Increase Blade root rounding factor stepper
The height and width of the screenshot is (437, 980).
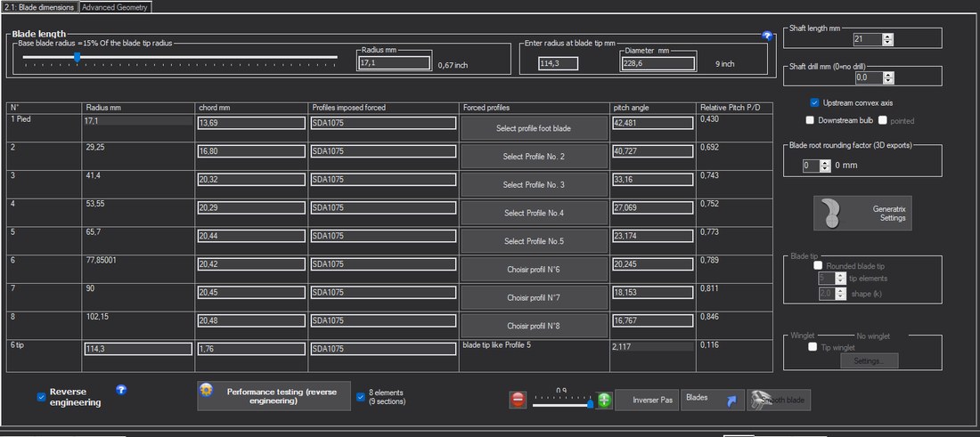click(x=825, y=162)
